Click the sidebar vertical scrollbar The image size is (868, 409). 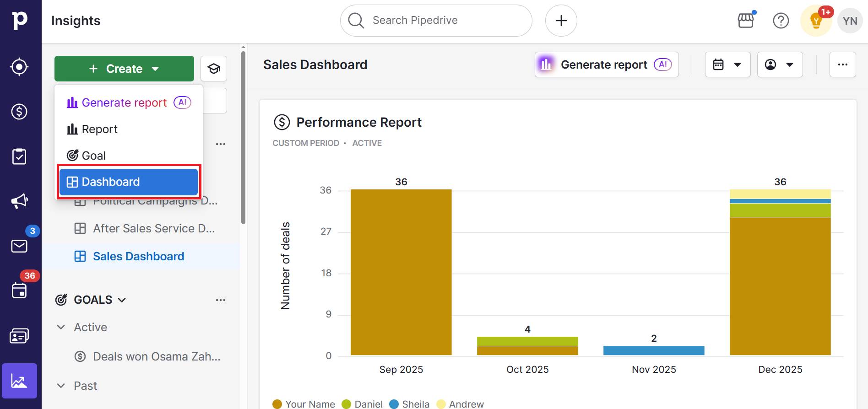click(x=243, y=137)
